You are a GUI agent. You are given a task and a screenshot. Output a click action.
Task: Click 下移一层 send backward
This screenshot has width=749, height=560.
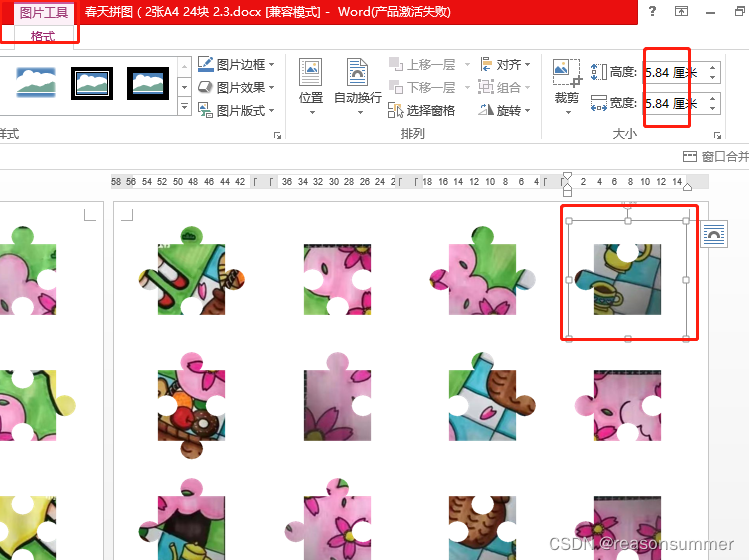(x=422, y=87)
